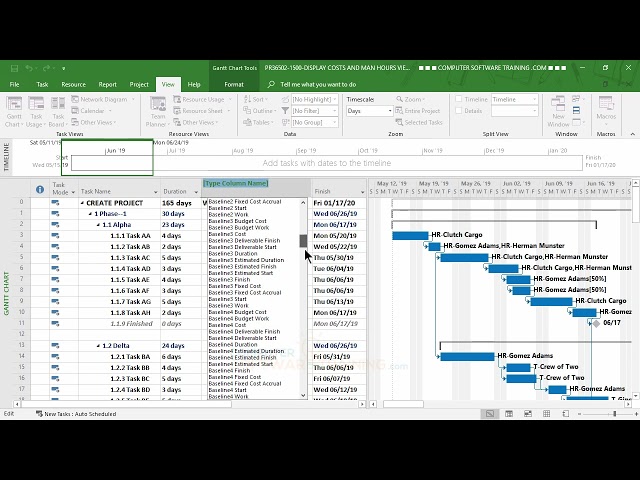Click the field list scroll down arrow
Image resolution: width=640 pixels, height=480 pixels.
click(303, 395)
